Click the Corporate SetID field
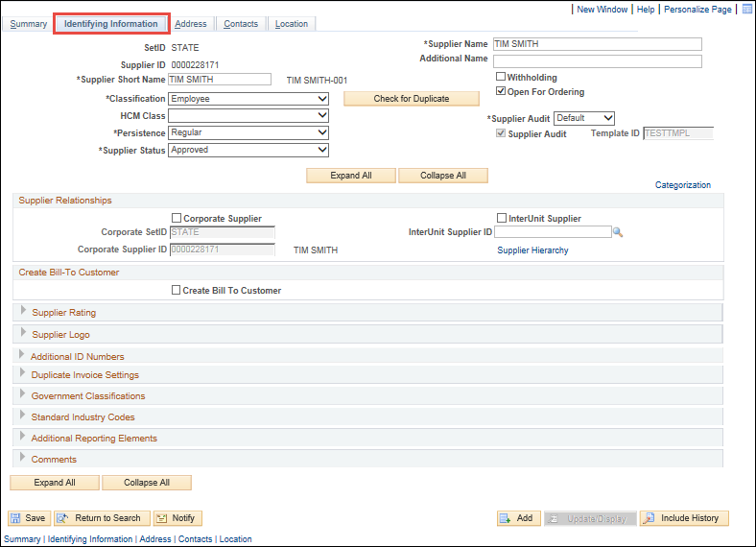This screenshot has width=756, height=547. tap(223, 232)
